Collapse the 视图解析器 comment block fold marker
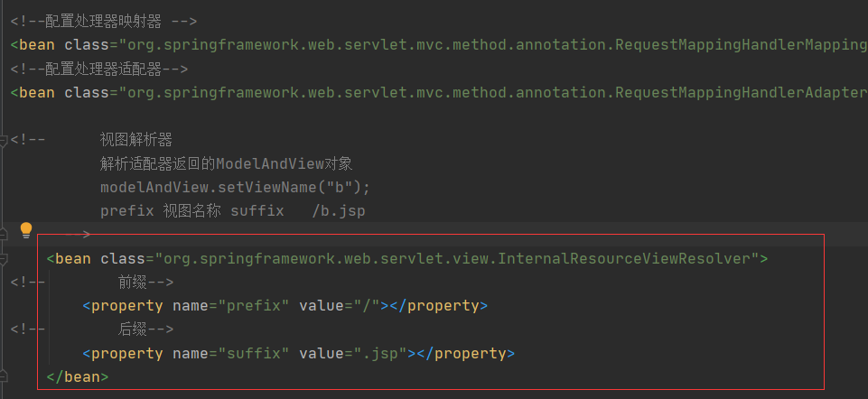The image size is (868, 399). [x=2, y=141]
